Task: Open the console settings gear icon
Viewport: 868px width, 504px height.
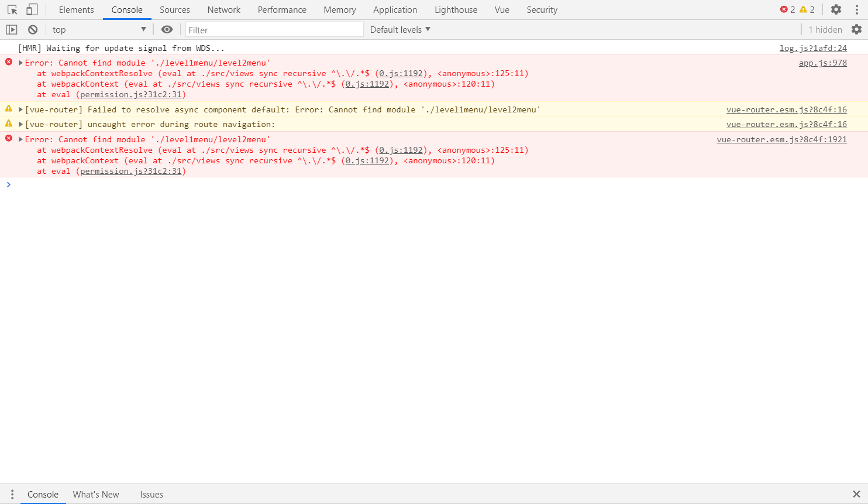Action: 856,30
